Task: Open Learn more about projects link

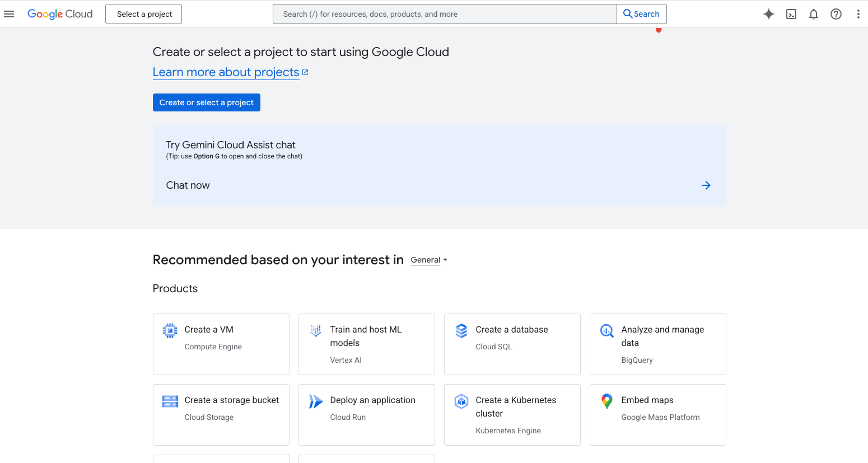Action: pyautogui.click(x=226, y=72)
